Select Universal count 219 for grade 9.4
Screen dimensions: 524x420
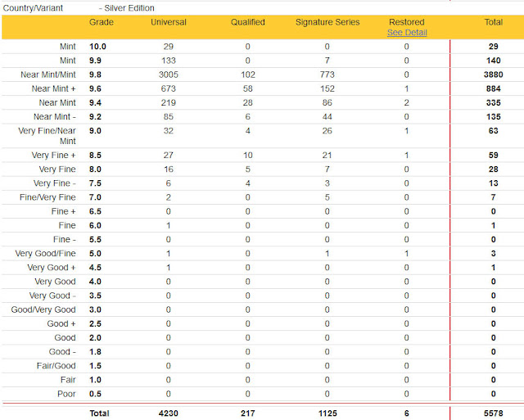pos(169,102)
